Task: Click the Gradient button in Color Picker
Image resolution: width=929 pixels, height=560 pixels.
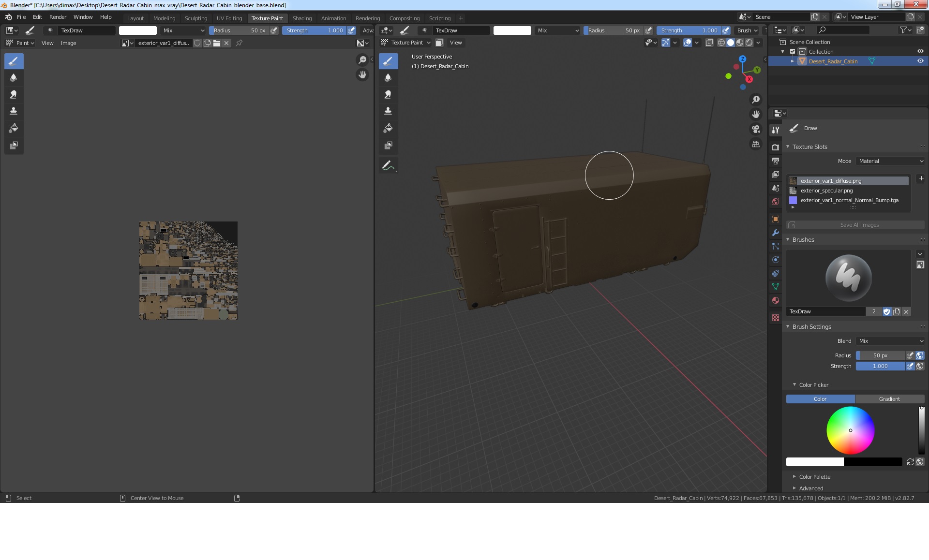Action: (x=889, y=399)
